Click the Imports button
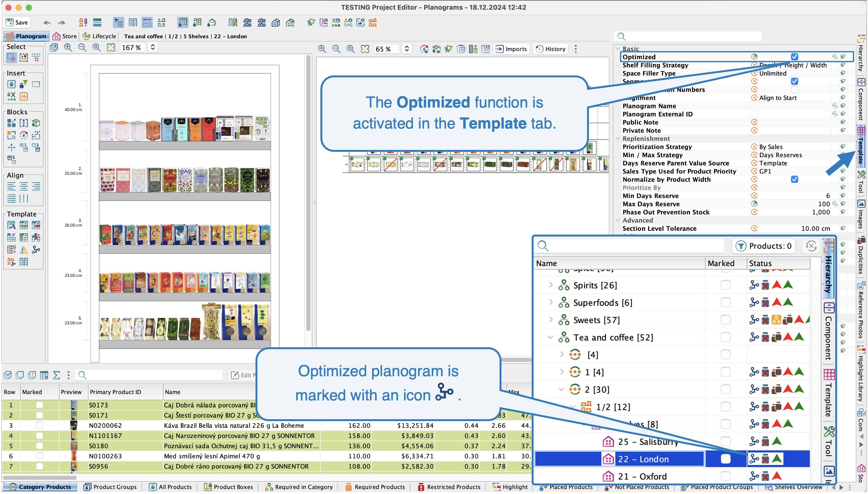868x494 pixels. click(x=511, y=49)
